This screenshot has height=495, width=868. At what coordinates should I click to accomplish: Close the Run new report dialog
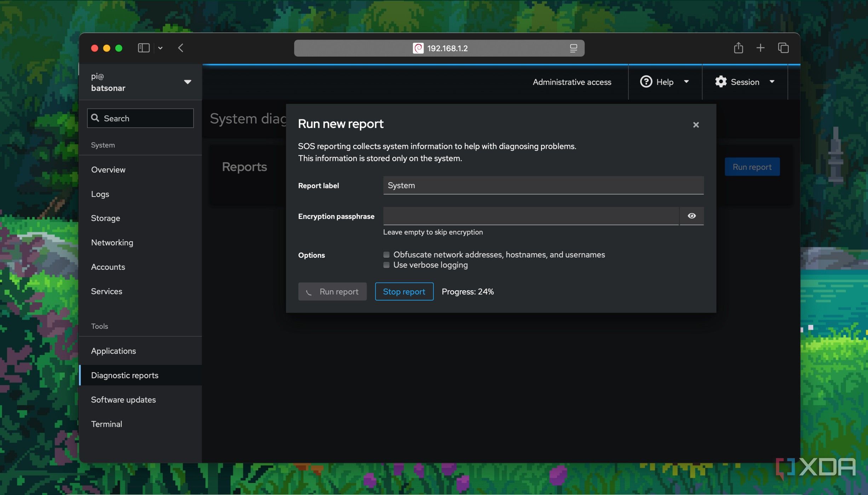[x=696, y=125]
